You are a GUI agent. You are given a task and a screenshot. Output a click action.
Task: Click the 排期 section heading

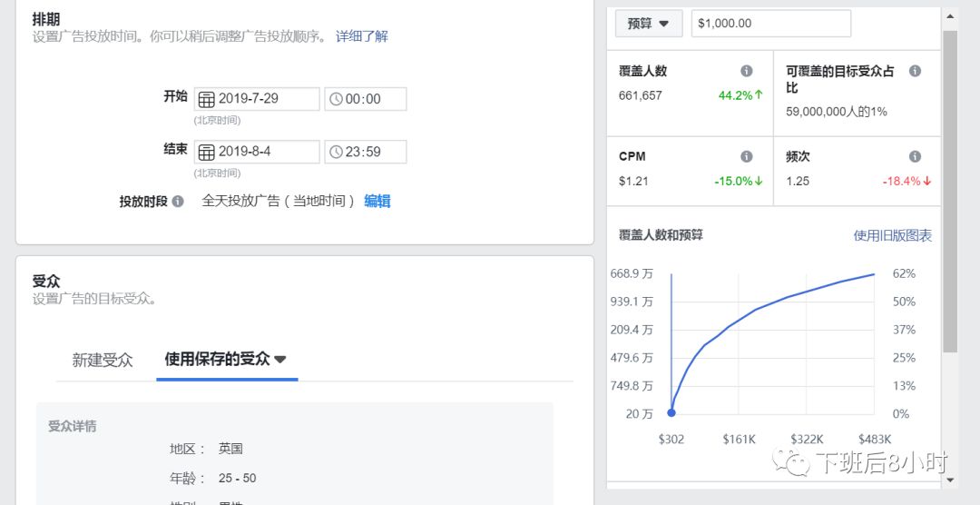tap(45, 19)
